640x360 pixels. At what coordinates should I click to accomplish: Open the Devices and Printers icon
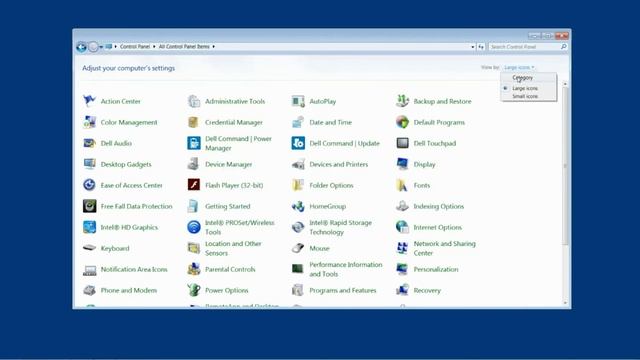(x=298, y=164)
